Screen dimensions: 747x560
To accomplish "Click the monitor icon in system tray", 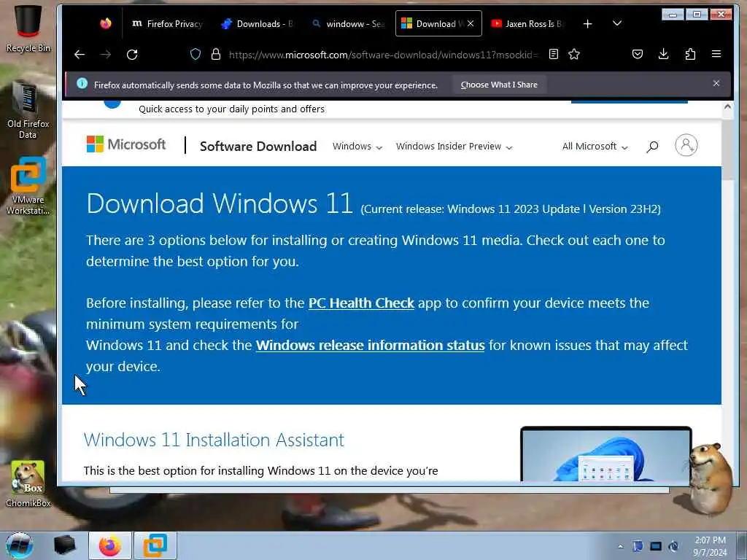I will coord(656,546).
